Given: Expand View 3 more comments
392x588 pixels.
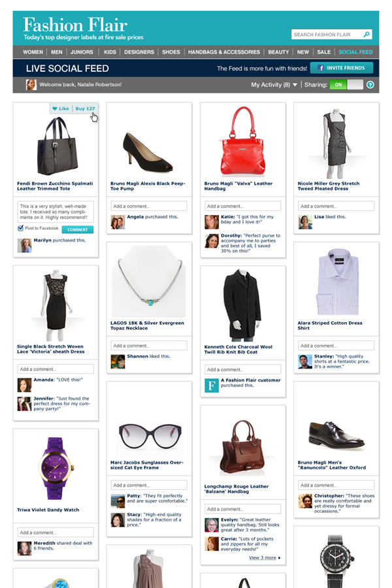Looking at the screenshot, I should tap(265, 558).
